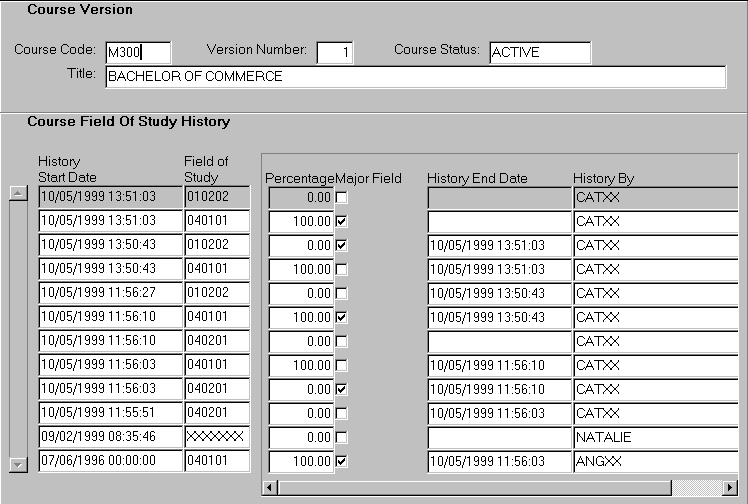Click the Course Code field M300
This screenshot has width=748, height=504.
pos(138,52)
